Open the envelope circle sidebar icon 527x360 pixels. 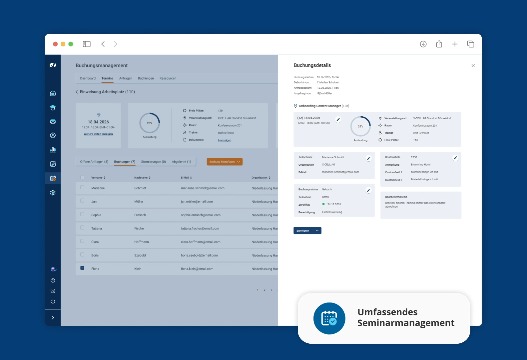53,122
